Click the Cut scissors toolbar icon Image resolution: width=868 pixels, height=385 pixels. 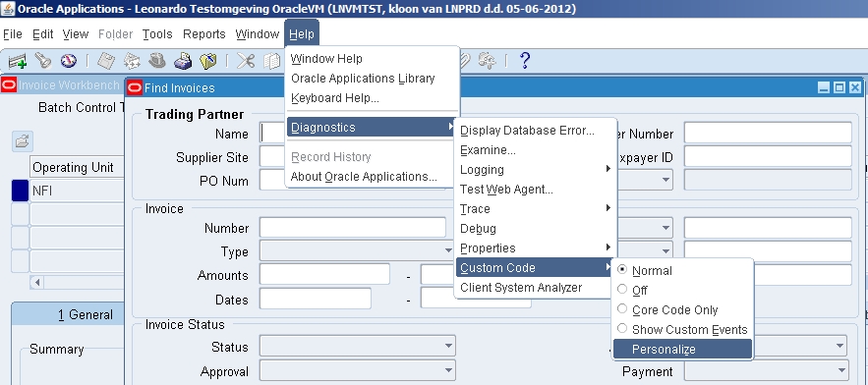[245, 61]
